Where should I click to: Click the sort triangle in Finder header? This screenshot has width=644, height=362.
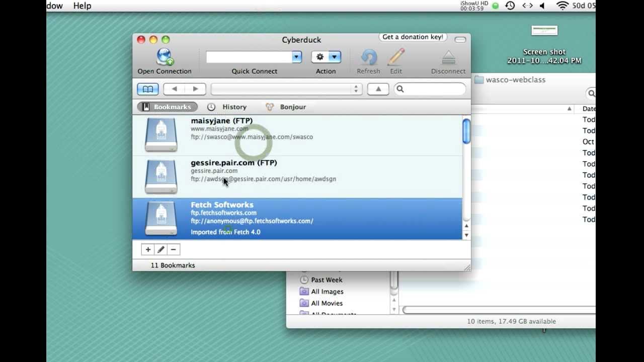tap(570, 109)
